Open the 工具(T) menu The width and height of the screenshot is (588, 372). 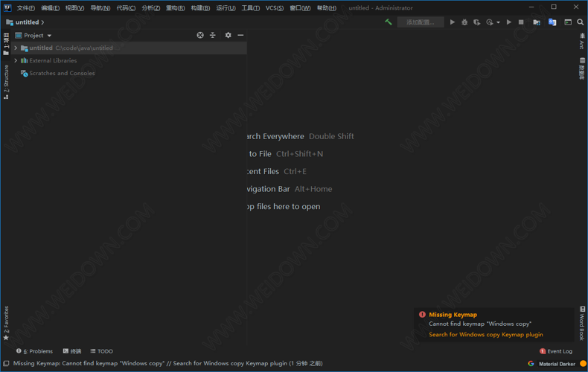pyautogui.click(x=251, y=8)
